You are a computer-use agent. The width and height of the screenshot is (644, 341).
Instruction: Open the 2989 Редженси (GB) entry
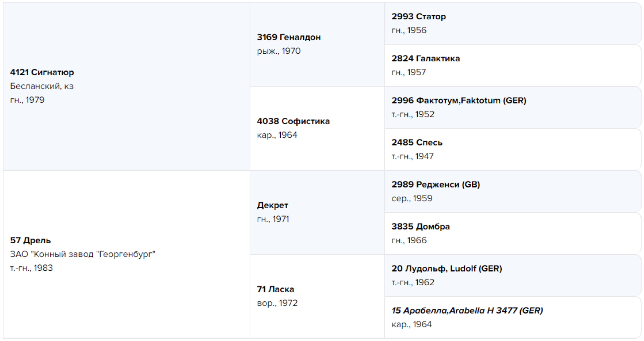[x=436, y=185]
